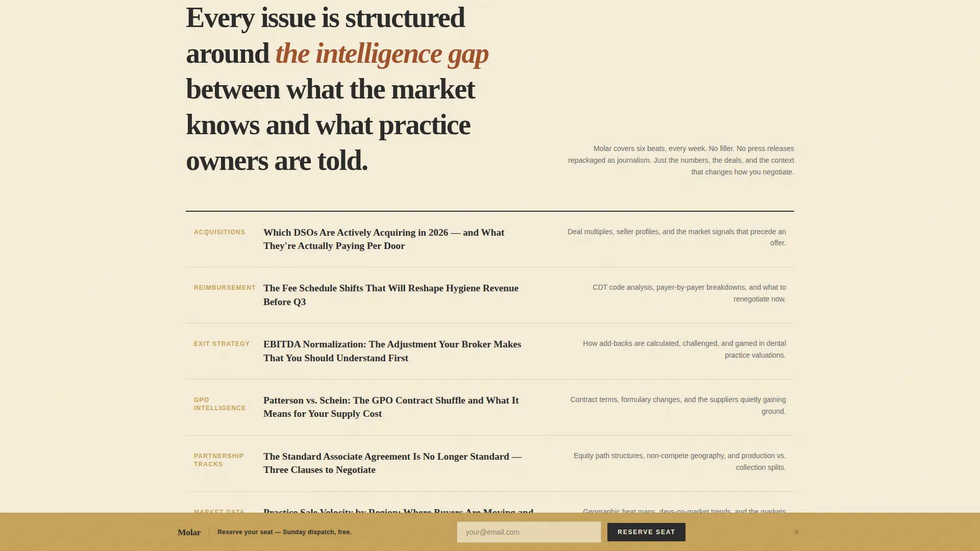This screenshot has width=980, height=551.
Task: Open the DSOs Actively Acquiring in 2026 article
Action: 384,239
